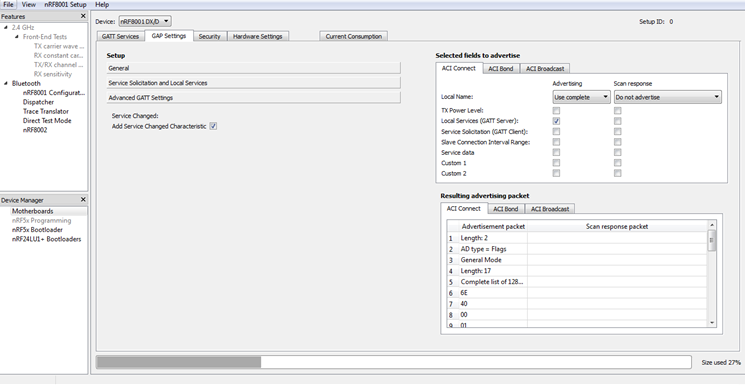Close the Features panel

pyautogui.click(x=83, y=16)
